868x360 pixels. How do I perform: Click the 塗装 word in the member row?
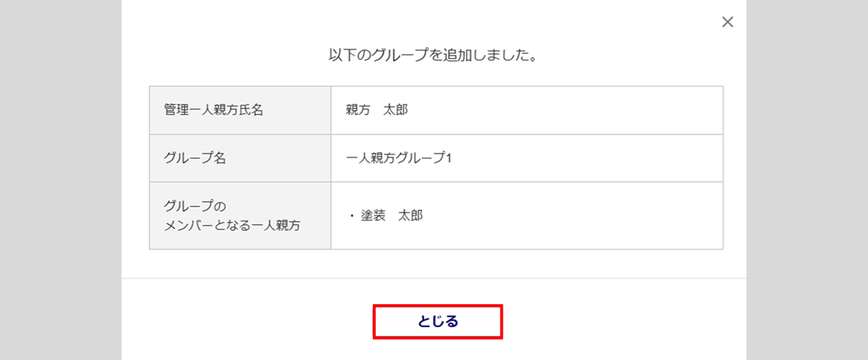point(374,216)
